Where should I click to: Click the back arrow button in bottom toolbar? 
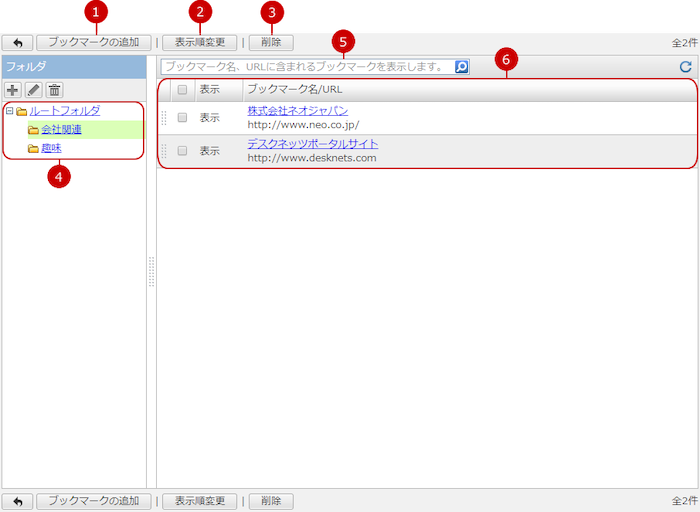click(18, 501)
